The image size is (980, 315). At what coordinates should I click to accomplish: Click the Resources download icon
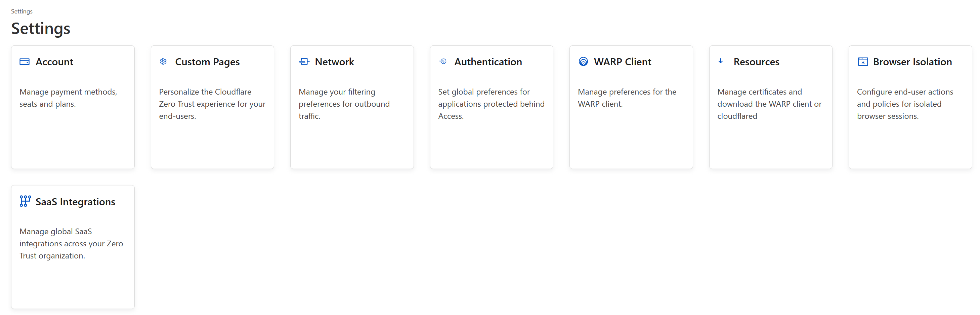[721, 61]
